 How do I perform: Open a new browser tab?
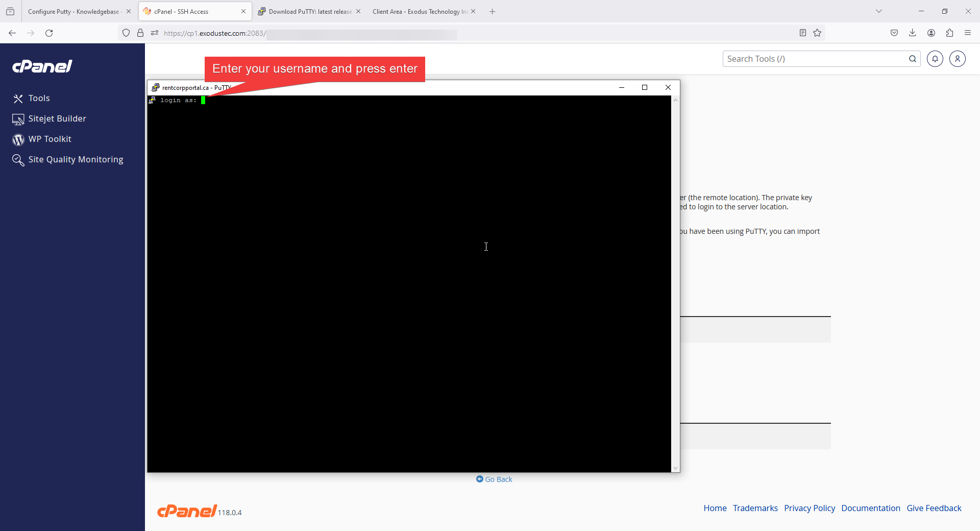click(x=492, y=12)
